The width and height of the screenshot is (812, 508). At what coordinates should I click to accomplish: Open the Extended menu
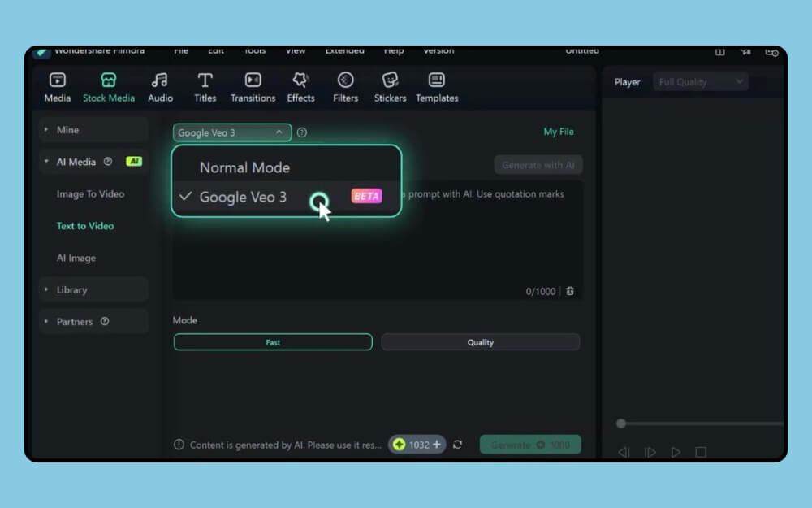pos(344,50)
